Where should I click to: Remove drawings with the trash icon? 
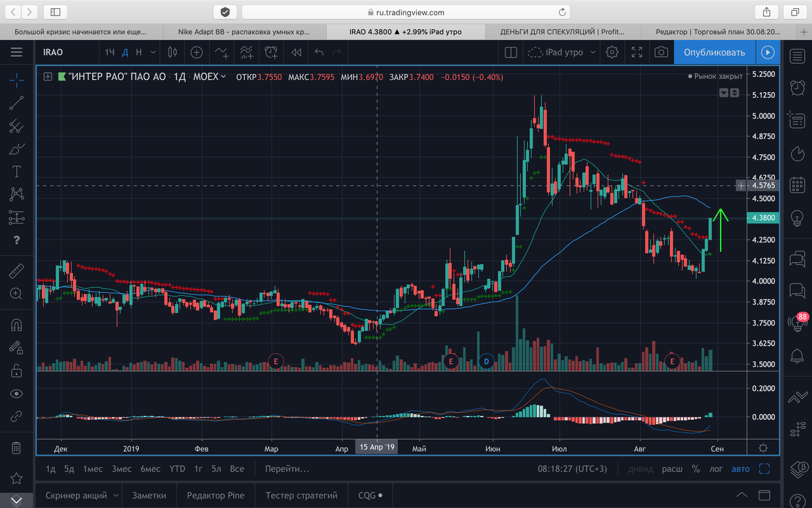tap(16, 448)
